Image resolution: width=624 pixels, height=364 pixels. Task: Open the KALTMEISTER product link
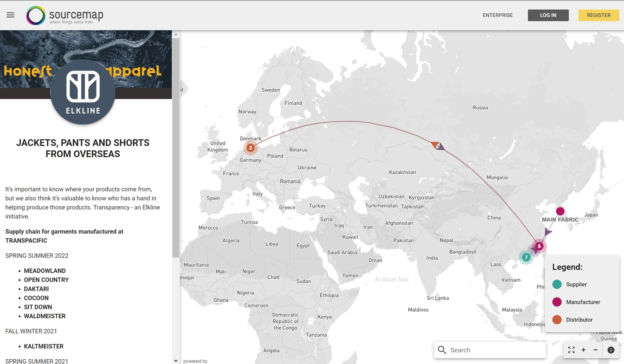pos(44,346)
